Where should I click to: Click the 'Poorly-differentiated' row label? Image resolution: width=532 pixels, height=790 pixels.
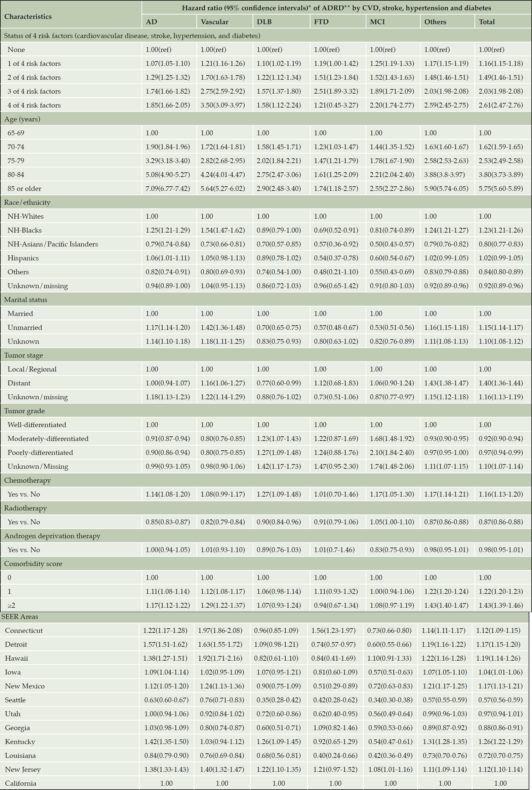[x=40, y=453]
